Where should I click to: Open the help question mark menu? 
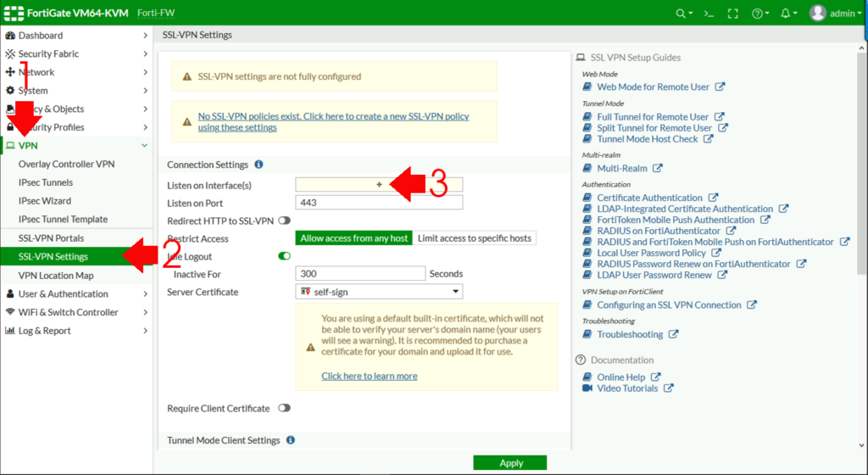click(x=760, y=14)
